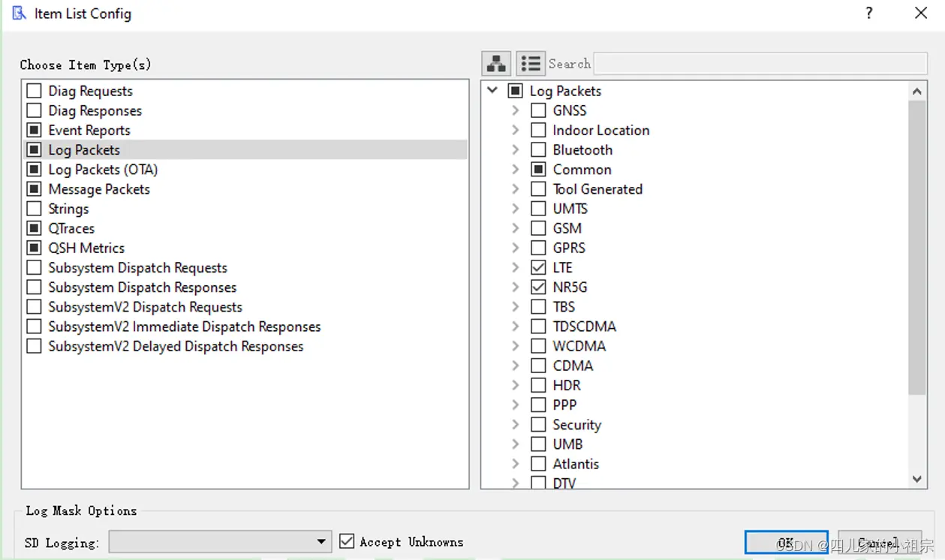Viewport: 945px width, 560px height.
Task: Switch to flat list view icon
Action: (x=531, y=64)
